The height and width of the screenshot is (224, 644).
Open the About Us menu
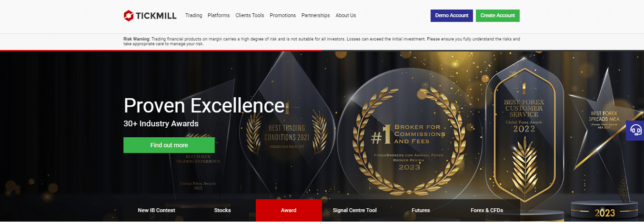(346, 15)
